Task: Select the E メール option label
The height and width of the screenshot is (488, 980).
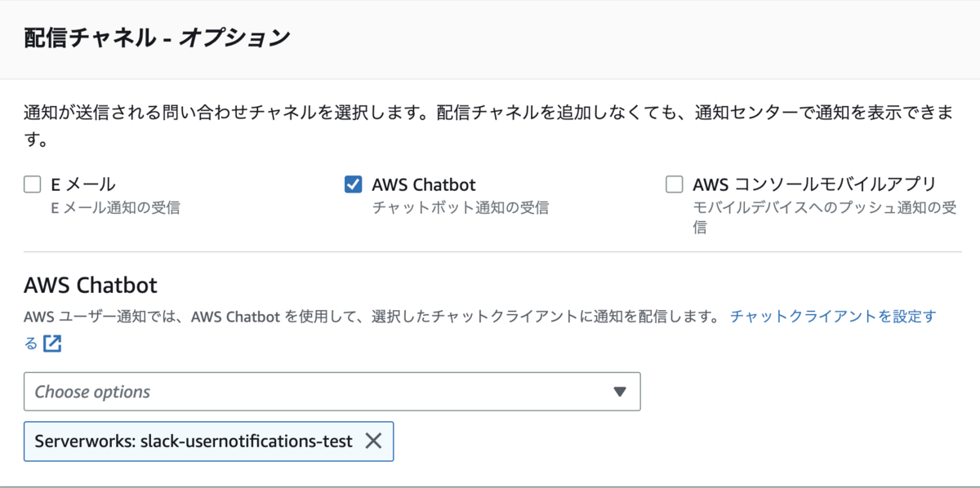Action: tap(82, 184)
